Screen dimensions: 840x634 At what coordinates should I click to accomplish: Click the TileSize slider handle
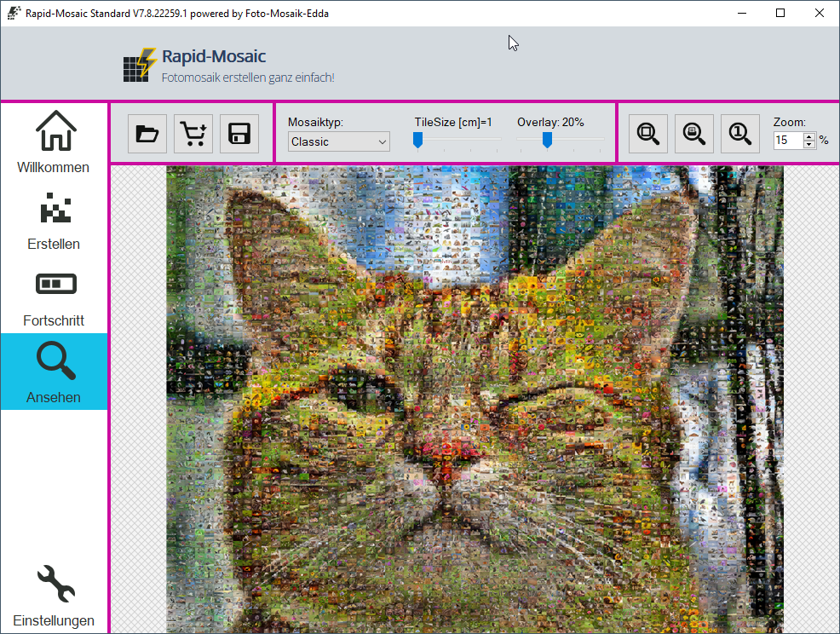pyautogui.click(x=417, y=141)
